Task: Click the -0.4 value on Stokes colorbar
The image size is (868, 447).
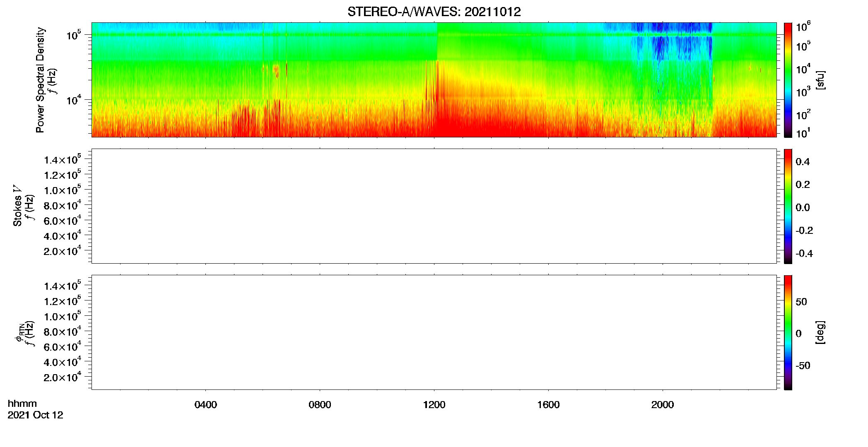Action: (804, 253)
